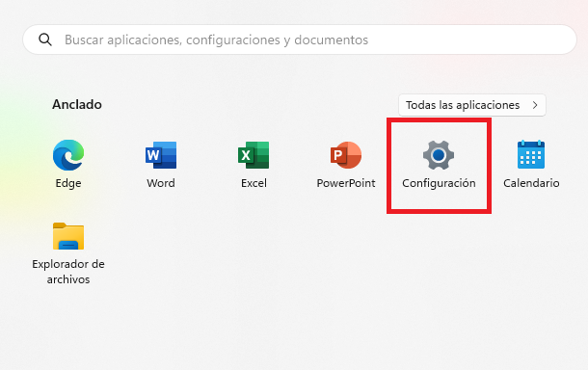The height and width of the screenshot is (370, 588).
Task: Open the Configuración gear icon
Action: [439, 155]
